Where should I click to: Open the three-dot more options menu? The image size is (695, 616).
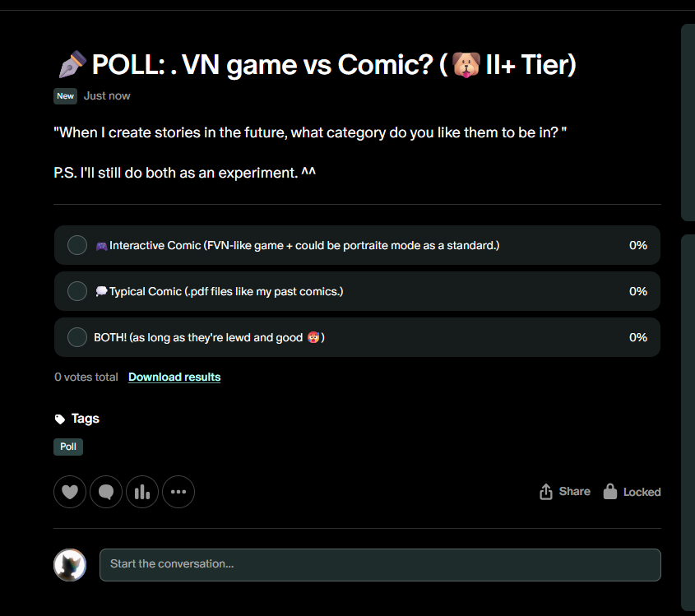pyautogui.click(x=178, y=492)
